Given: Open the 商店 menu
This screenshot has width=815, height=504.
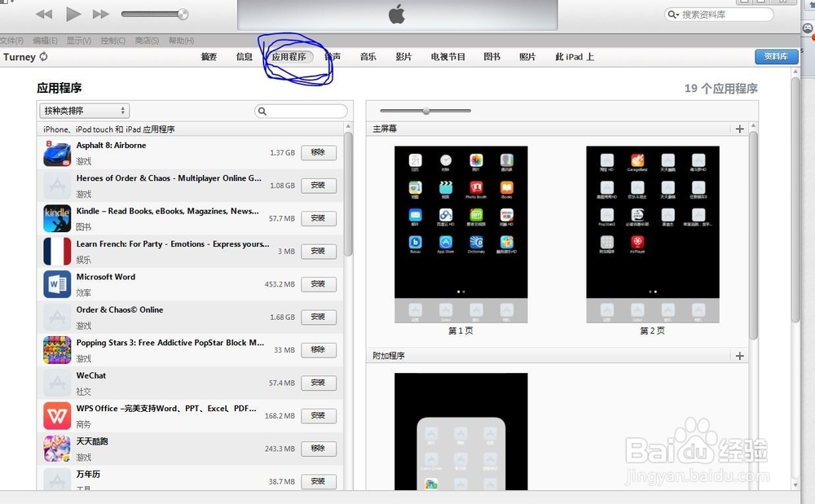Looking at the screenshot, I should pyautogui.click(x=147, y=40).
